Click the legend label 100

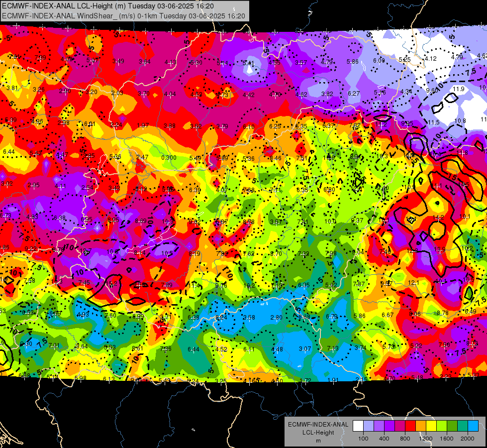tap(363, 439)
